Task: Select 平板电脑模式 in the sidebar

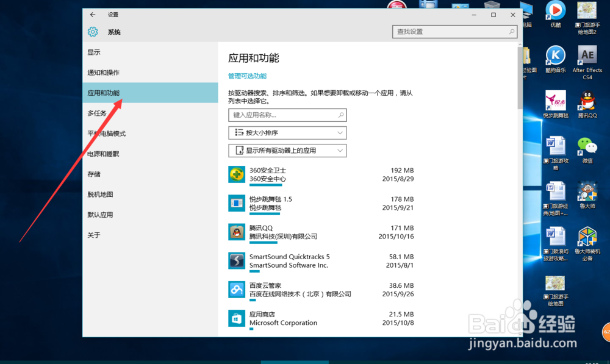Action: pos(150,134)
